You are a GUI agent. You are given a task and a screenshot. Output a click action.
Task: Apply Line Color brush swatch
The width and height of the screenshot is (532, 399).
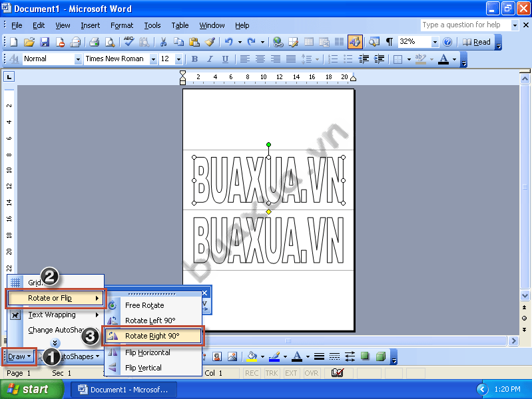(x=274, y=356)
